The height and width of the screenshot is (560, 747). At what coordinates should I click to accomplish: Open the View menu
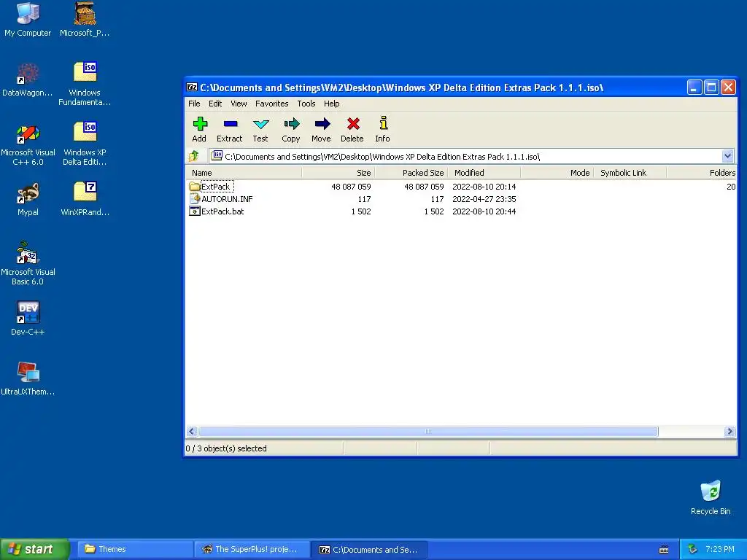[239, 104]
